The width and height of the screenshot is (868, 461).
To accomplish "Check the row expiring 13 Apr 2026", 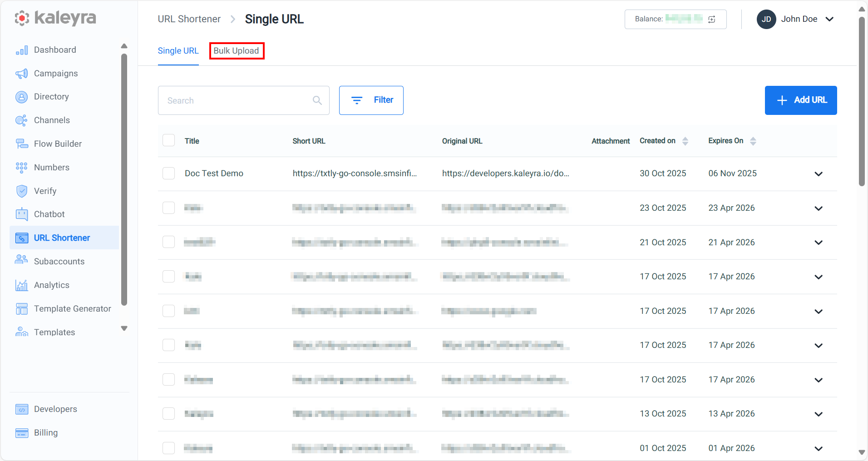I will pyautogui.click(x=169, y=414).
